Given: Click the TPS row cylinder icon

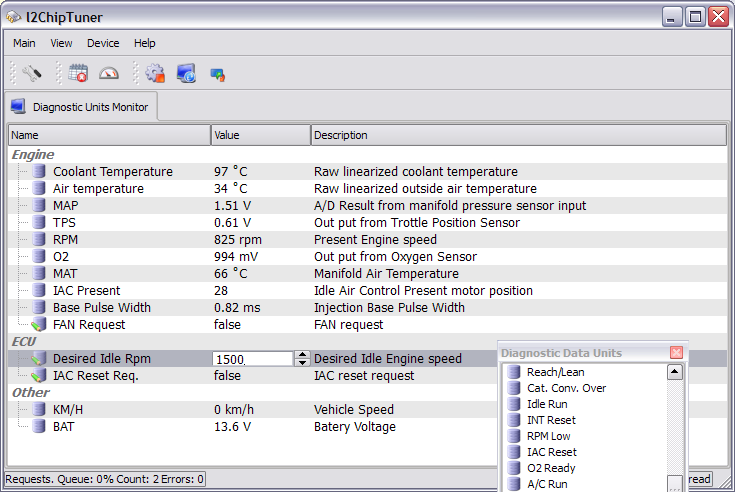Looking at the screenshot, I should (x=39, y=222).
